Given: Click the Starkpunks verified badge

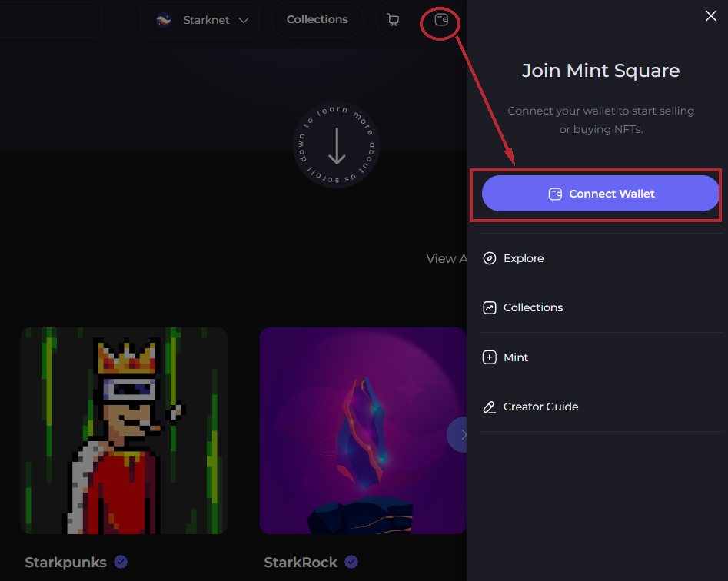Looking at the screenshot, I should (x=121, y=562).
